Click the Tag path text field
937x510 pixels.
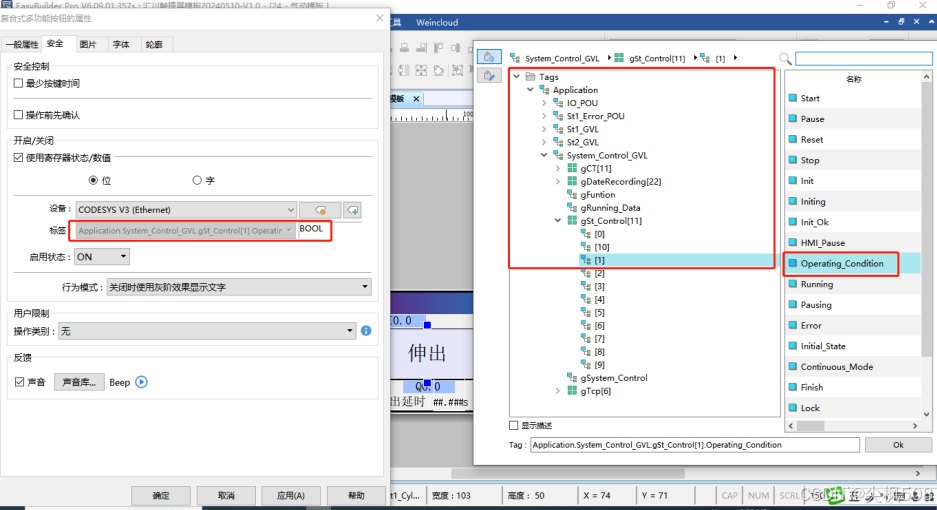(694, 445)
